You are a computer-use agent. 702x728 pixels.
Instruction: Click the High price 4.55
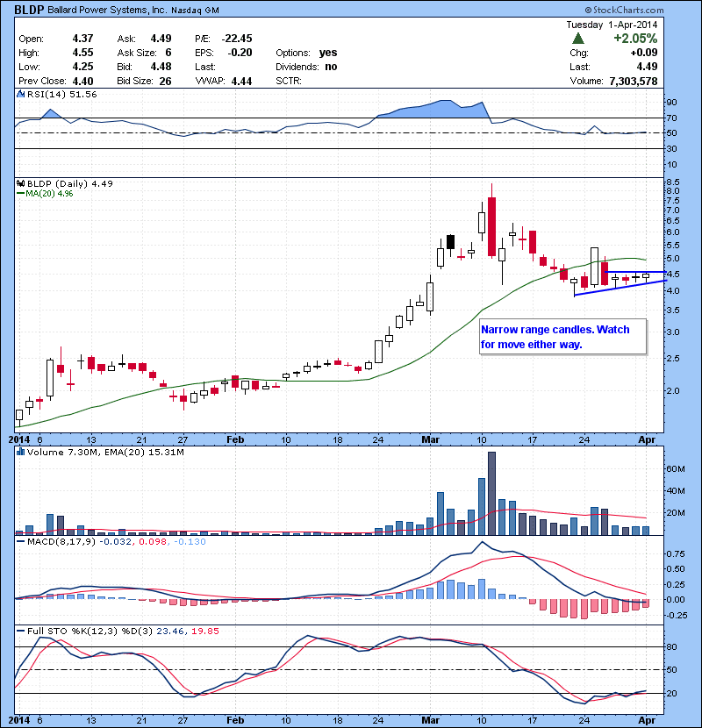[82, 53]
